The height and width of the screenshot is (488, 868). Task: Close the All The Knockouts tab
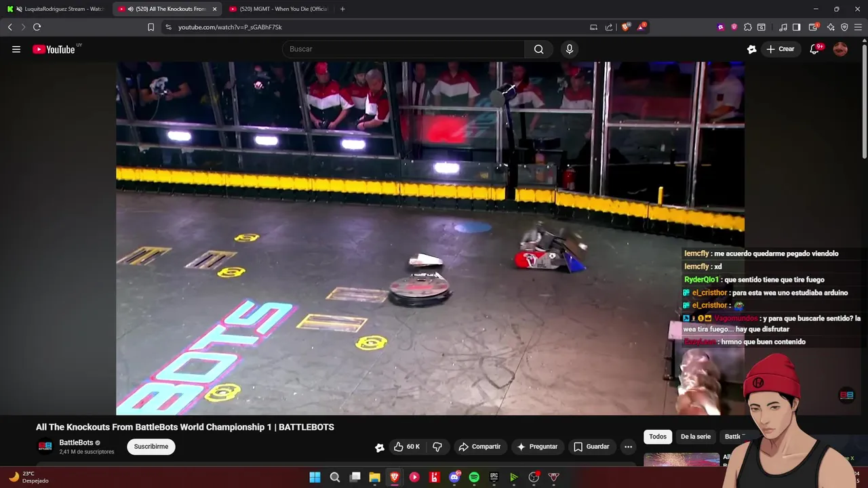215,9
